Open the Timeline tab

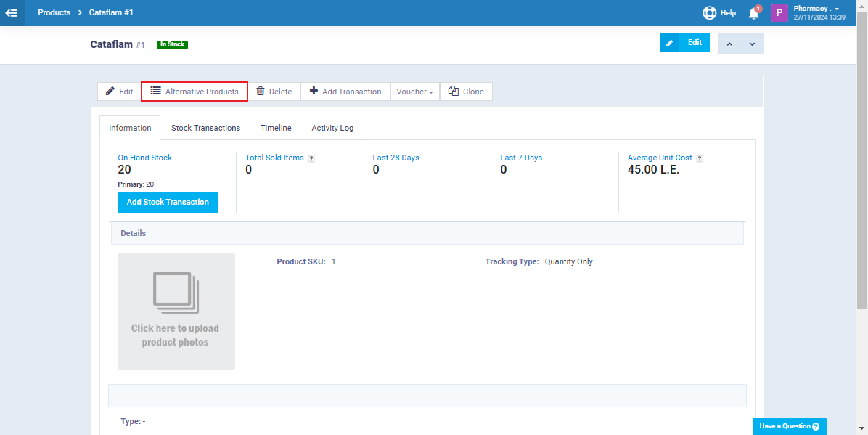pos(277,128)
